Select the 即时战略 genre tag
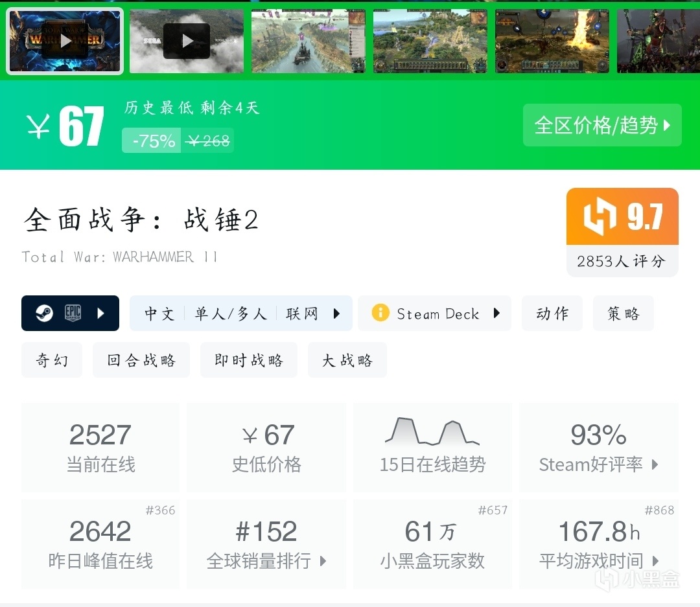This screenshot has height=607, width=700. coord(249,360)
